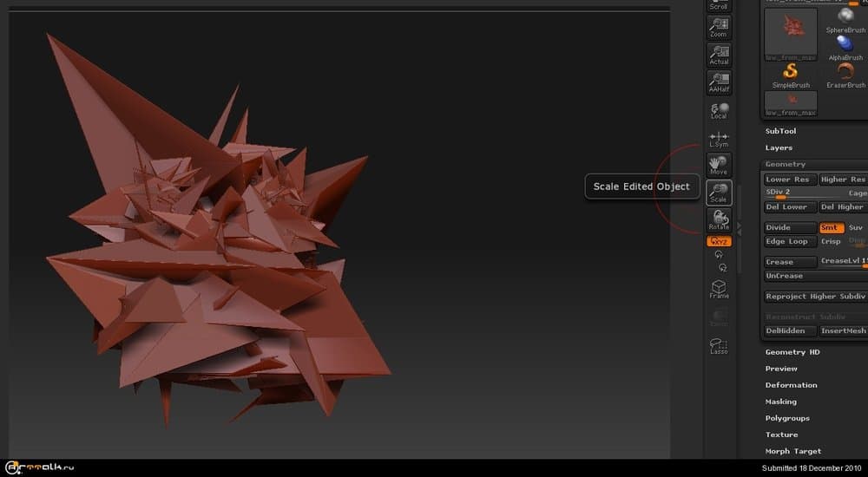
Task: Select the low_from_max tool thumbnail
Action: click(791, 33)
